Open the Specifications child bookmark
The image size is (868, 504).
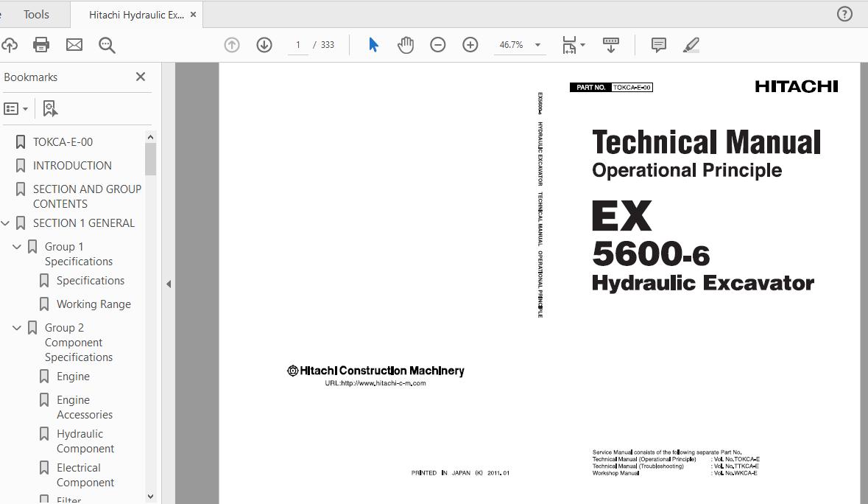(91, 281)
